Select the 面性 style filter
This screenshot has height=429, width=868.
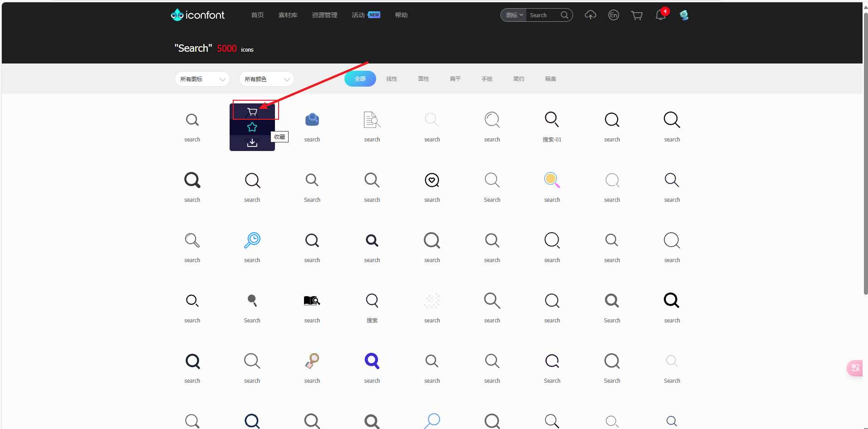(423, 79)
